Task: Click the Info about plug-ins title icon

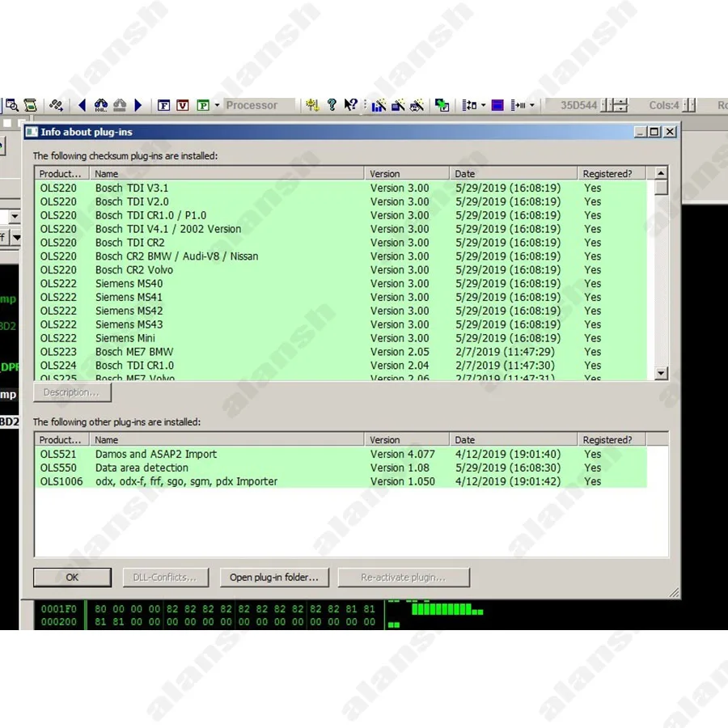Action: 32,132
